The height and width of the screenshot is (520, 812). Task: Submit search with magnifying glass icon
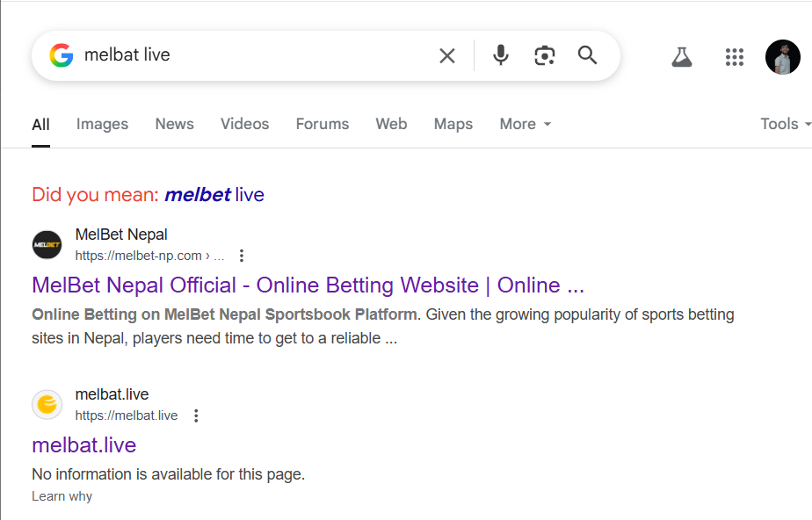click(587, 54)
